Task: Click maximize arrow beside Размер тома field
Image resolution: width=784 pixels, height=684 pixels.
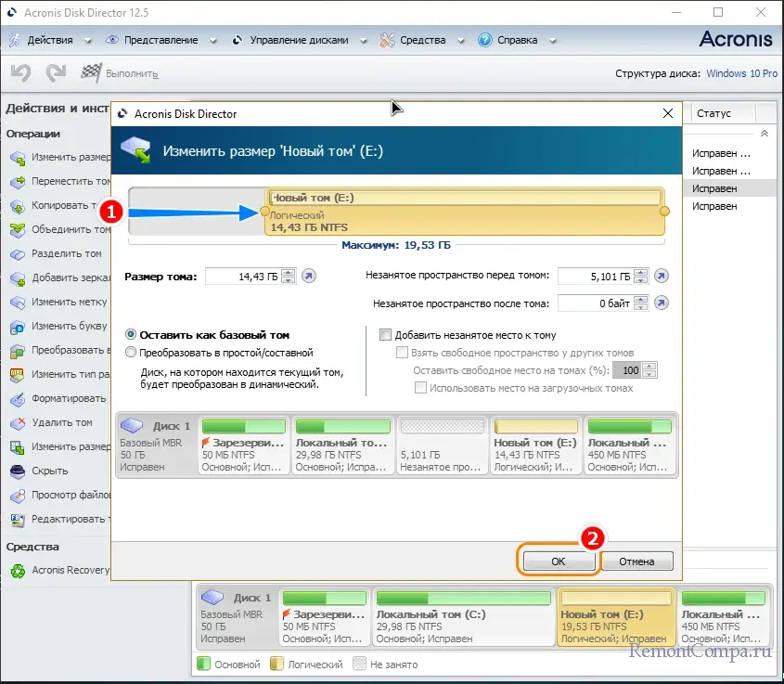Action: [309, 276]
